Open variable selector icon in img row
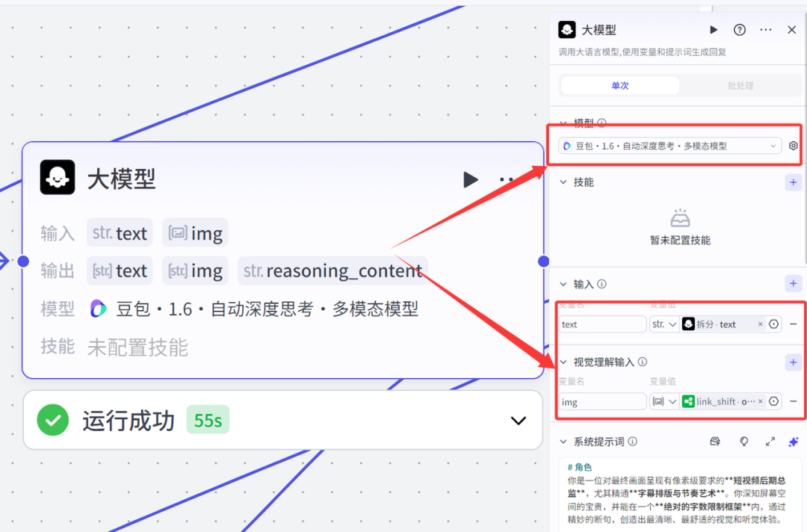Viewport: 807px width, 532px height. click(x=773, y=401)
